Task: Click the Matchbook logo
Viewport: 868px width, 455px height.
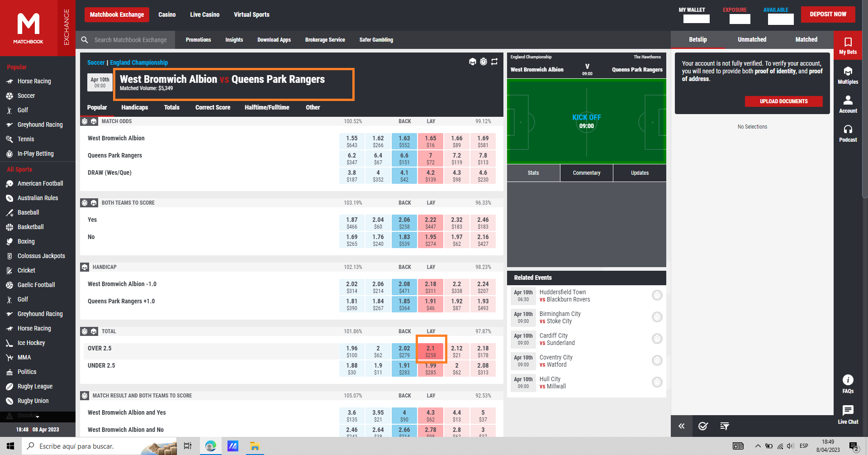Action: click(x=28, y=28)
